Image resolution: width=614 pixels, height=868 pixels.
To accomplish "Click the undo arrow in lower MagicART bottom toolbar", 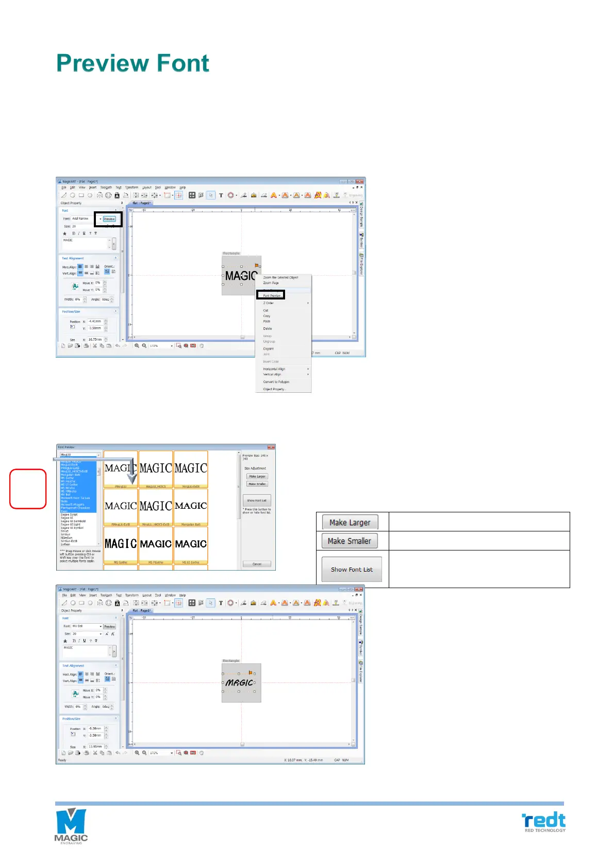I will 118,753.
